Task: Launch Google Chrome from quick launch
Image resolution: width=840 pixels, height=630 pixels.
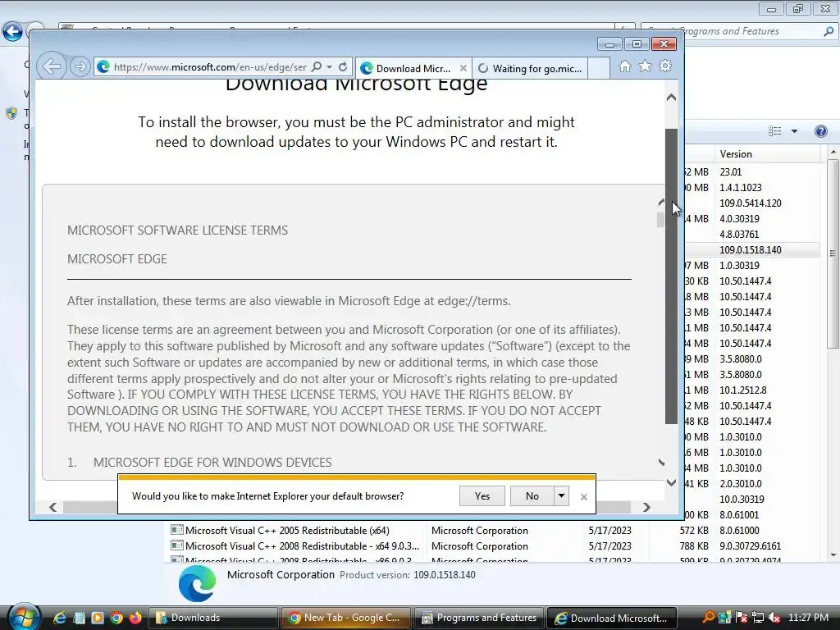Action: click(116, 618)
